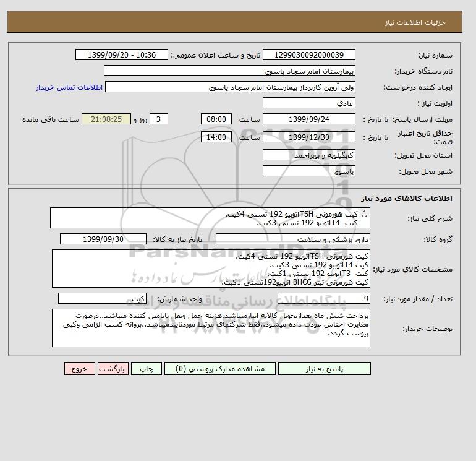Viewport: 476px width, 461px height.
Task: Click the ساعت باقی مانده text
Action: (x=51, y=119)
